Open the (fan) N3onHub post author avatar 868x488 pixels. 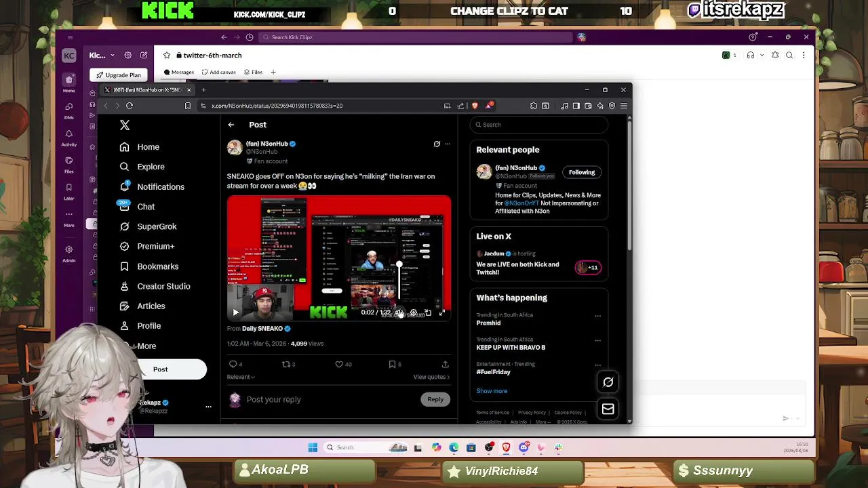point(235,148)
